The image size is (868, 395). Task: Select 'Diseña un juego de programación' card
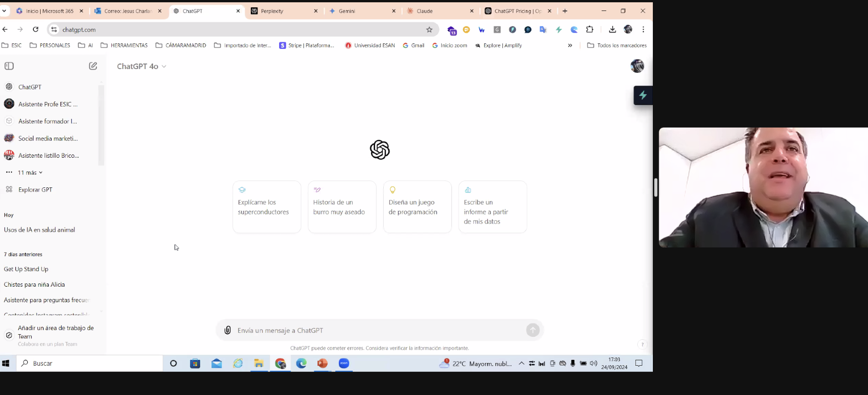click(418, 207)
